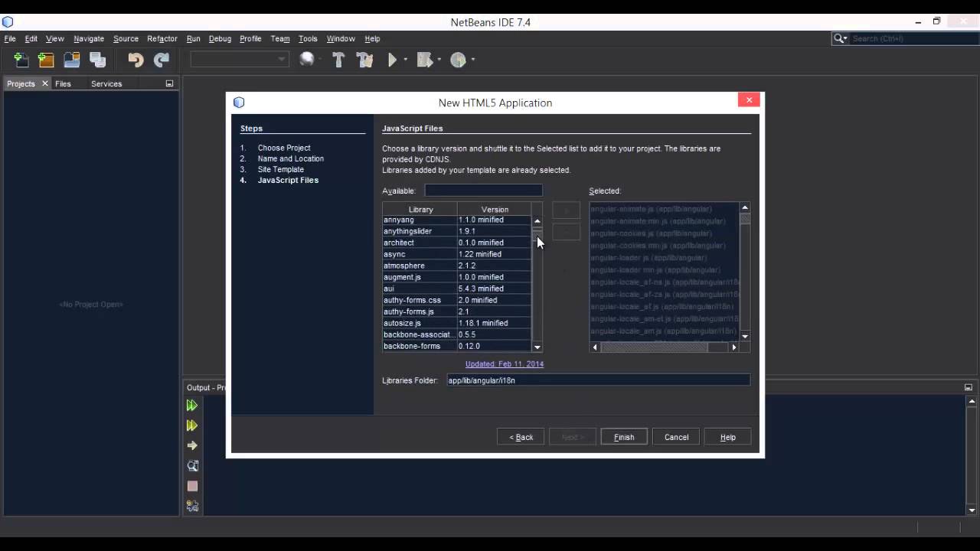Open the Tools menu
Viewport: 980px width, 551px height.
pyautogui.click(x=308, y=38)
